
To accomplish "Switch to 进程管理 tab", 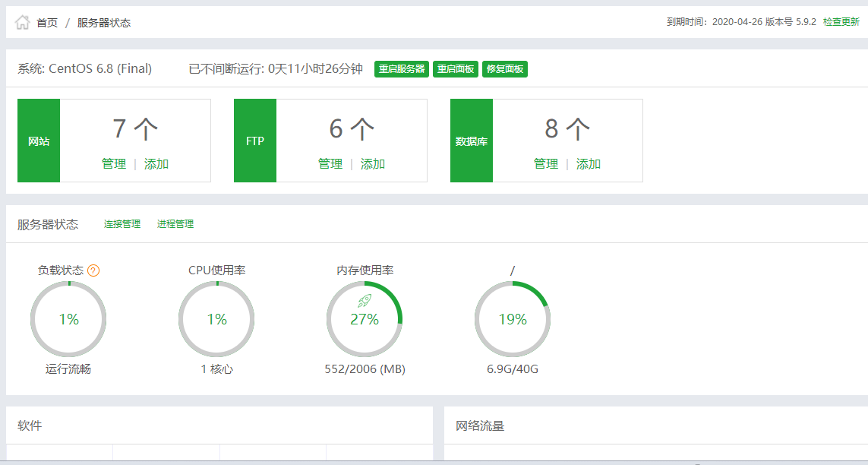I will [x=175, y=224].
